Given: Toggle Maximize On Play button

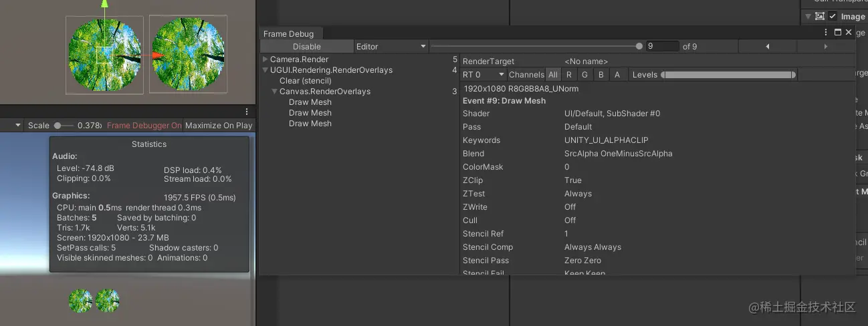Looking at the screenshot, I should (x=219, y=125).
